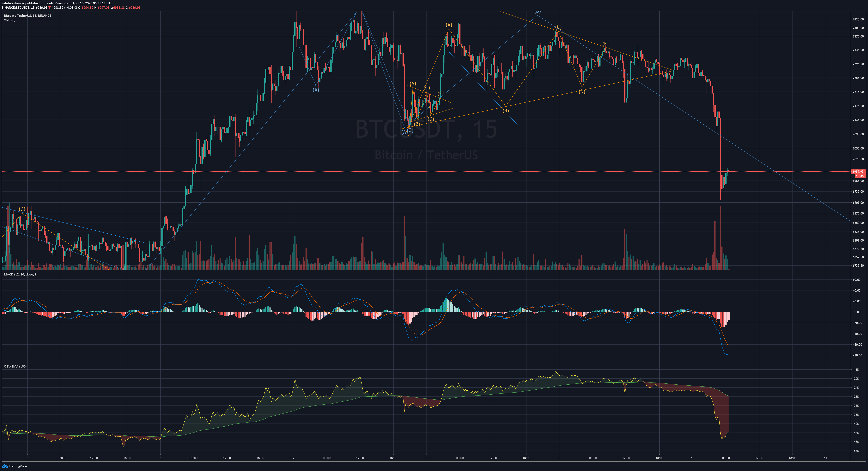Click the -16K OBV scale label

pos(856,370)
